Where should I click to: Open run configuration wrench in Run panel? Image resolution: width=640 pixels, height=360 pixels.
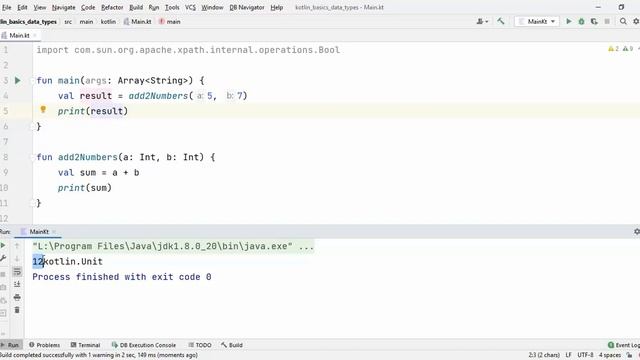click(x=3, y=258)
